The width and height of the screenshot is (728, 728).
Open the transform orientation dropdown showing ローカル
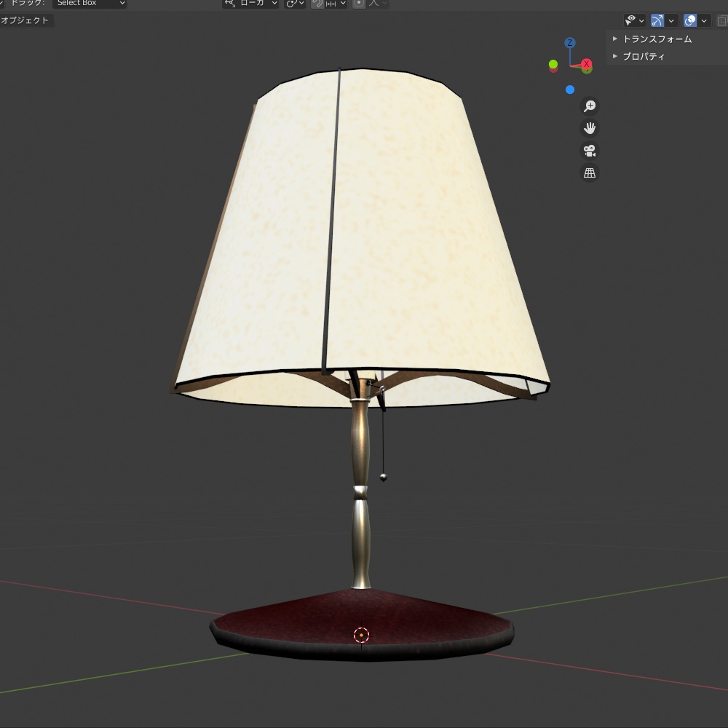point(251,4)
